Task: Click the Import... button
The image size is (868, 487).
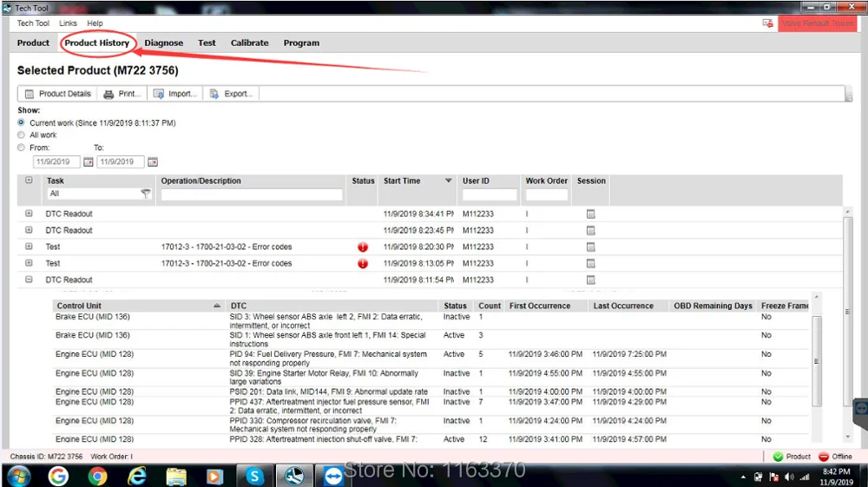Action: (175, 94)
